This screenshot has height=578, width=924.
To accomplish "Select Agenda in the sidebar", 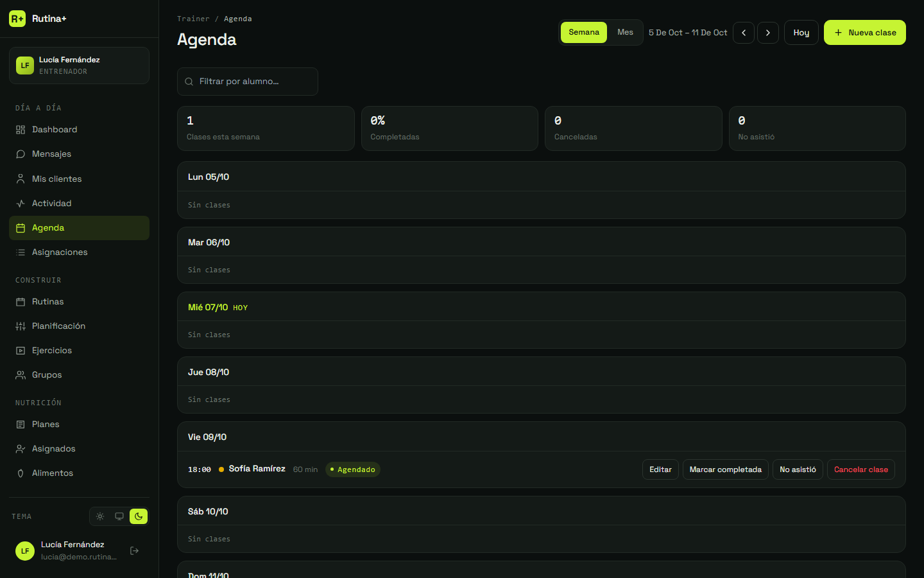I will (x=79, y=228).
